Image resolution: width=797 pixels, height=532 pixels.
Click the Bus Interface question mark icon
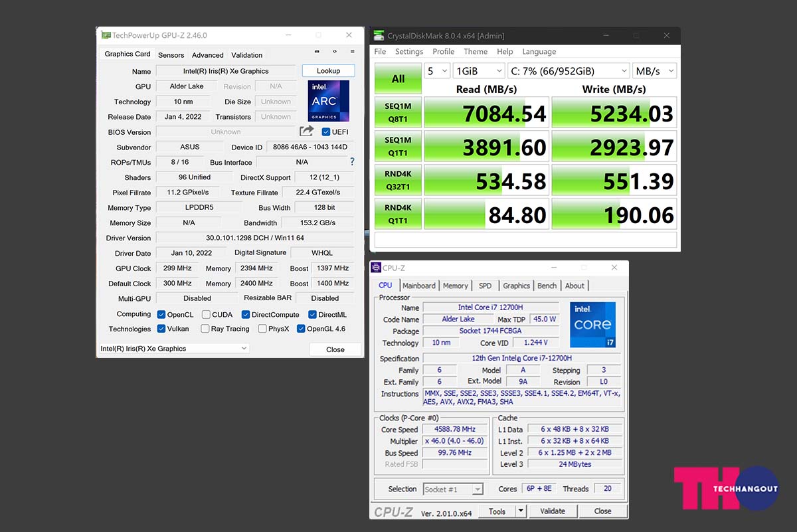352,161
